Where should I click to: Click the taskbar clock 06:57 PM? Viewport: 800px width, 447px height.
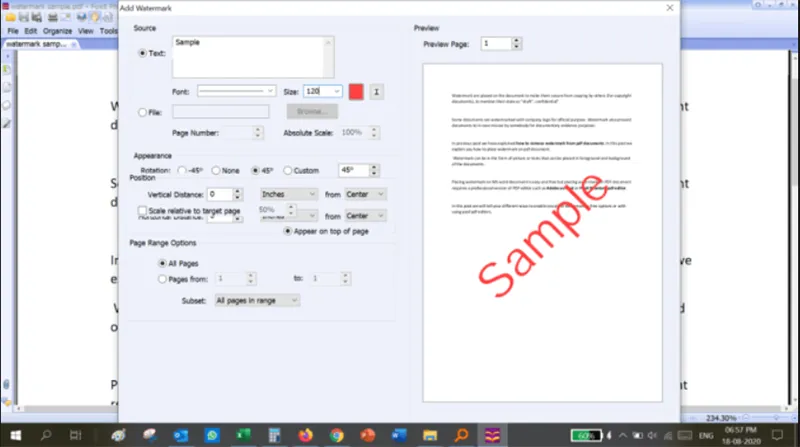[741, 435]
